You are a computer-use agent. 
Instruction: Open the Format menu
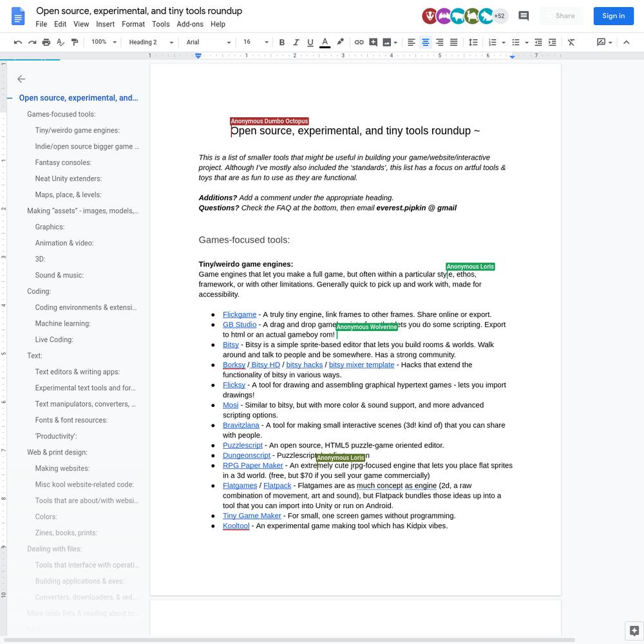[133, 24]
